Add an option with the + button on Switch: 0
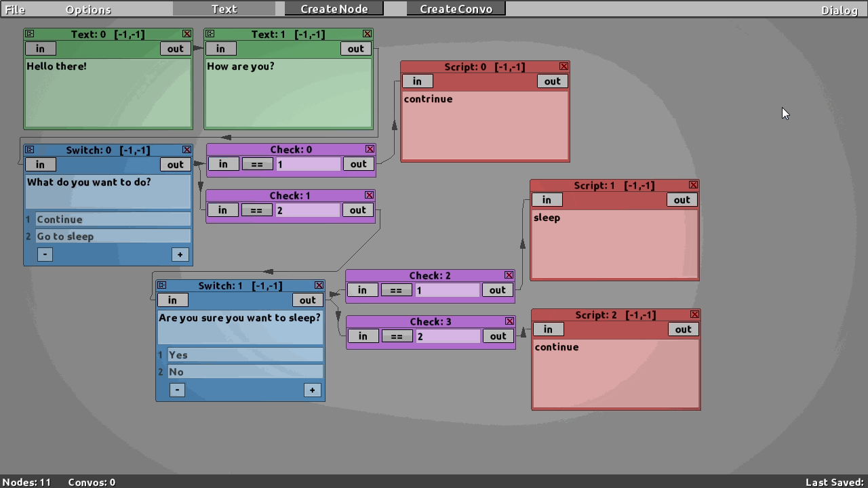Image resolution: width=868 pixels, height=488 pixels. [x=180, y=254]
